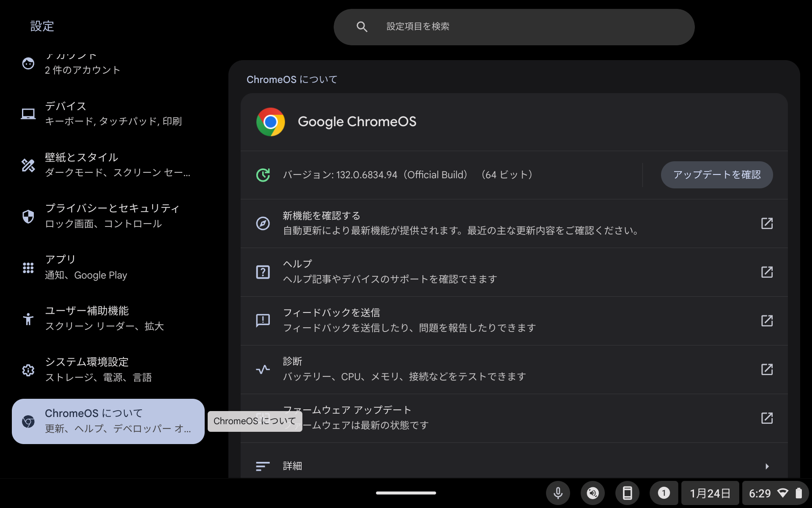This screenshot has height=508, width=812.
Task: Open external link icon for フィードバックを送信
Action: coord(767,321)
